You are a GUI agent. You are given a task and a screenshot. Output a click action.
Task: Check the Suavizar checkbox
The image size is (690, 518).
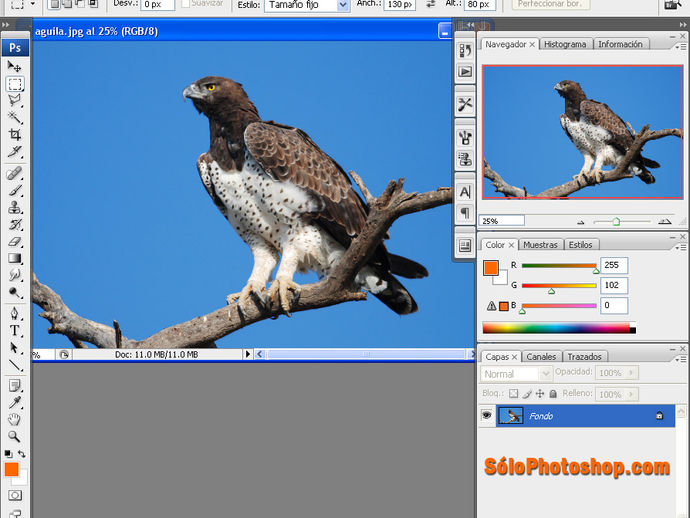(186, 4)
